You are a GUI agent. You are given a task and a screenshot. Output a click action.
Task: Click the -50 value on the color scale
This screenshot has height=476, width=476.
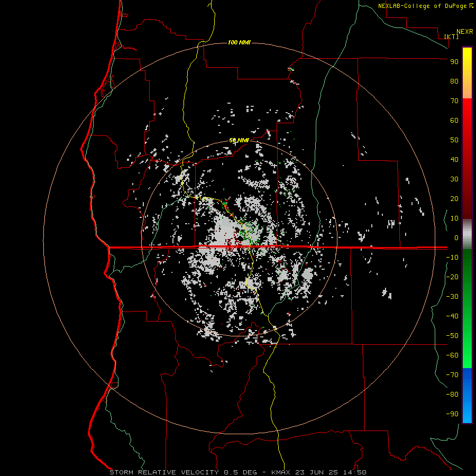(x=452, y=335)
